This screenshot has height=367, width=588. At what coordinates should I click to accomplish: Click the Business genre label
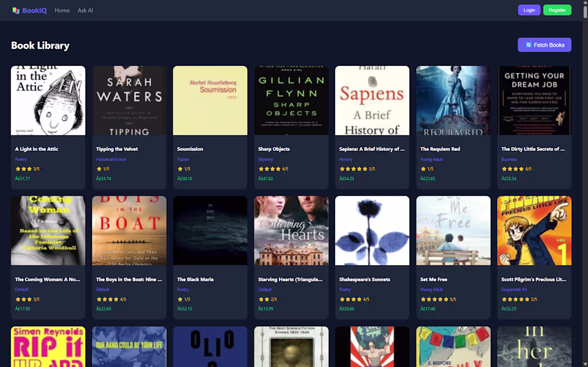pyautogui.click(x=509, y=159)
